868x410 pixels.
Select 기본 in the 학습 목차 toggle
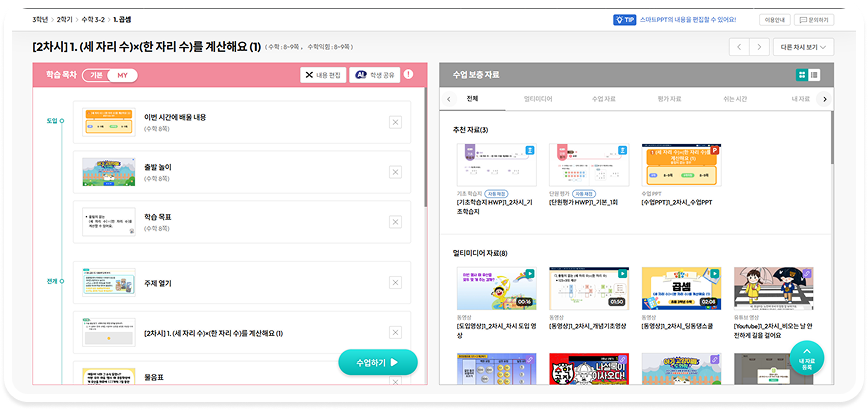[x=96, y=75]
